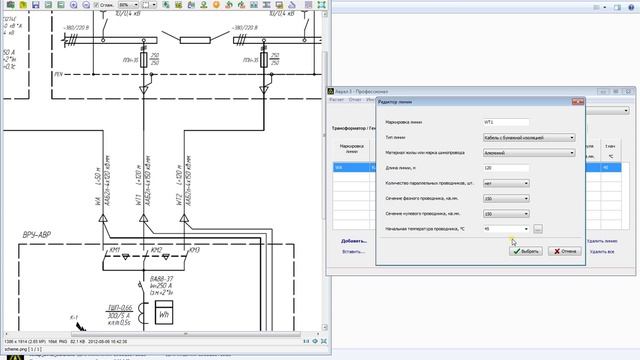Click the camera capture icon in viewer toolbar
The image size is (640, 360).
coord(11,4)
